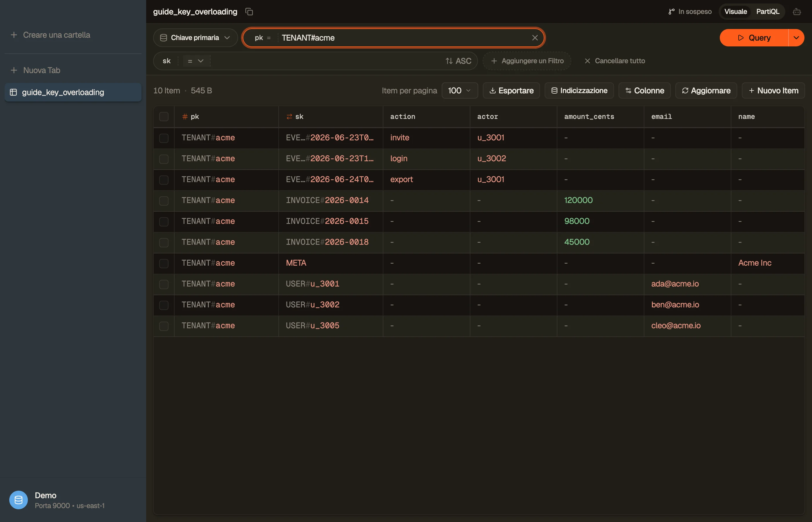Image resolution: width=812 pixels, height=522 pixels.
Task: Copy the table name guide_key_overloading
Action: click(249, 12)
